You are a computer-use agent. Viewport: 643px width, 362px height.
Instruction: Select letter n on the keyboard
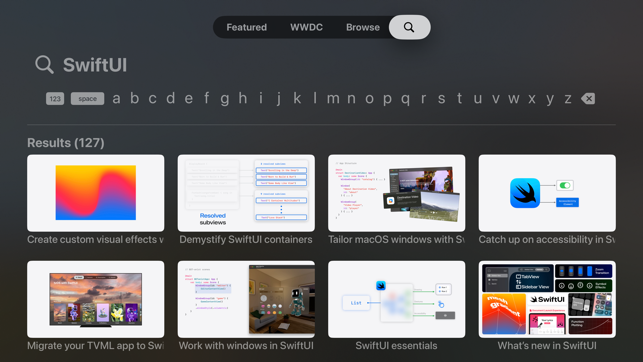[x=351, y=99]
